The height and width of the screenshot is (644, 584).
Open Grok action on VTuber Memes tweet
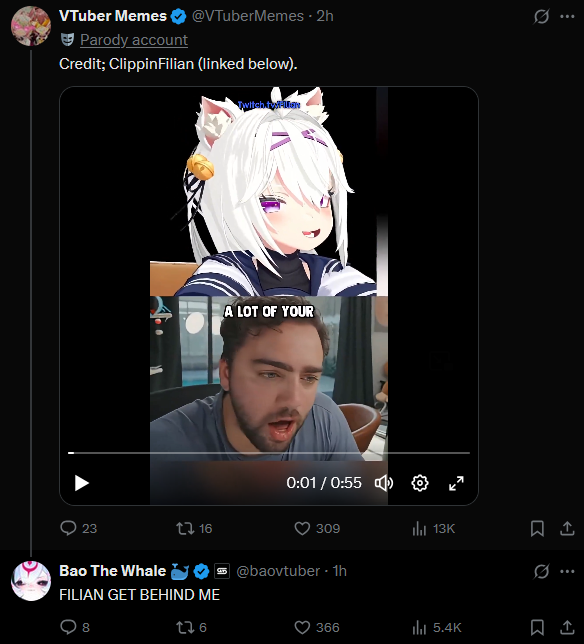point(541,16)
